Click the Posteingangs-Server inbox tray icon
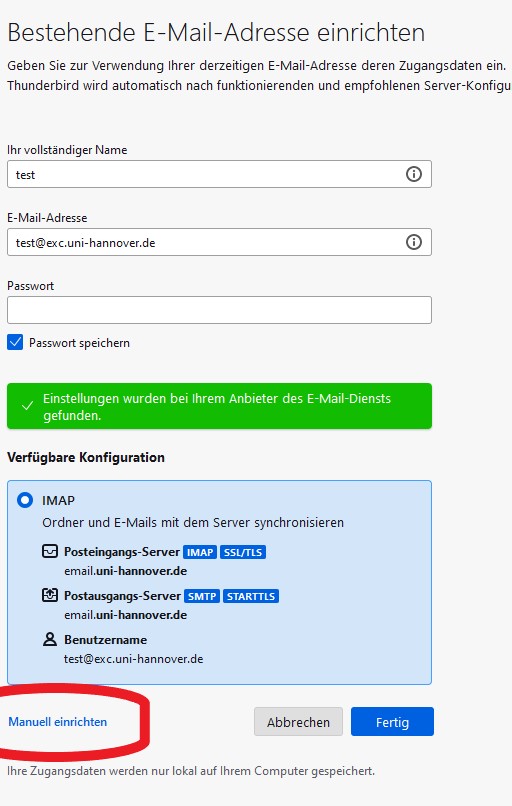This screenshot has height=806, width=512. pos(49,552)
